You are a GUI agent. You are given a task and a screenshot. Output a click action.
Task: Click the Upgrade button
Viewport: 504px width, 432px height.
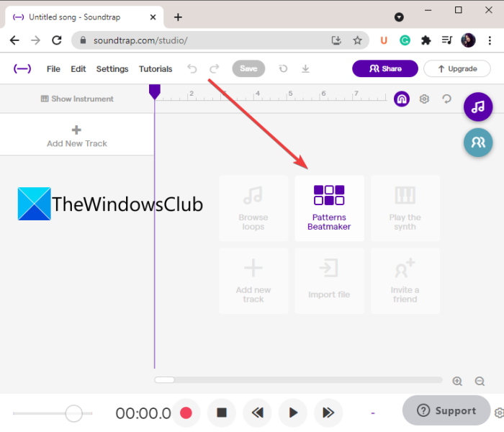(x=457, y=68)
